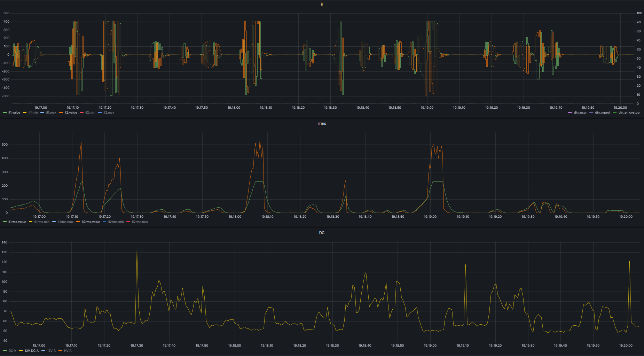Click the il2.min red color swatch

[x=82, y=113]
